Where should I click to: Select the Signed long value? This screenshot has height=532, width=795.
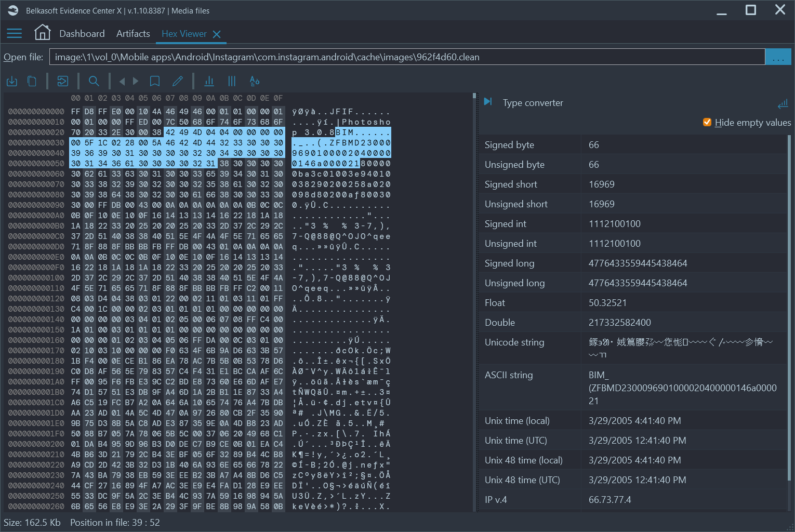click(x=638, y=263)
